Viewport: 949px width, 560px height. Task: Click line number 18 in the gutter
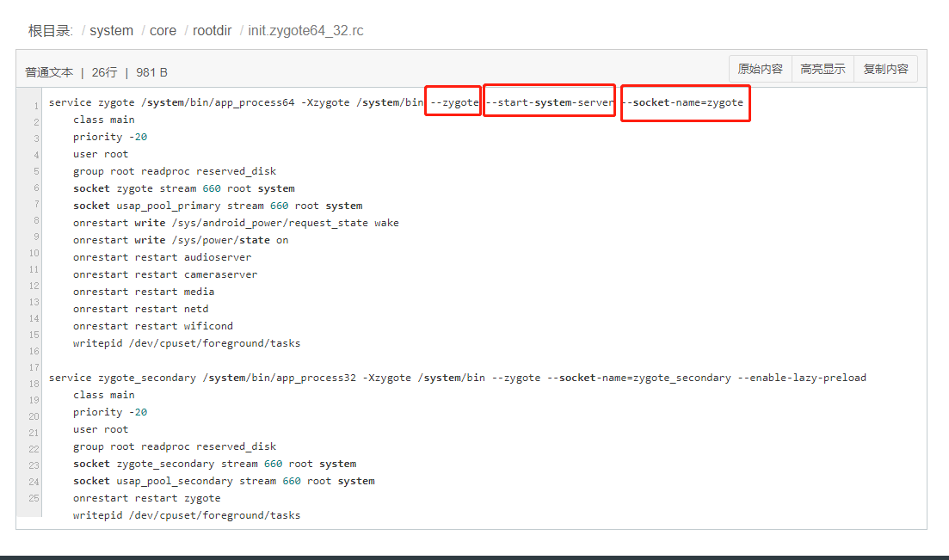point(34,384)
